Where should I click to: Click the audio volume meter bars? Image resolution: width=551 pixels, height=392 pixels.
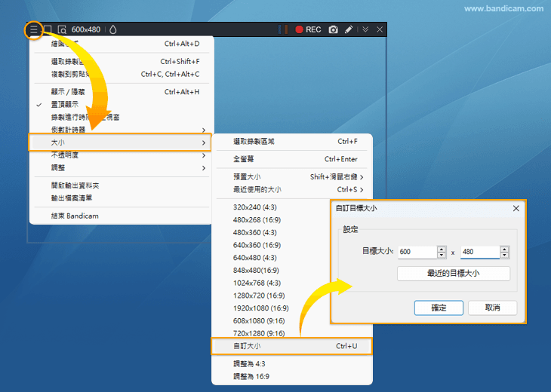pos(283,29)
